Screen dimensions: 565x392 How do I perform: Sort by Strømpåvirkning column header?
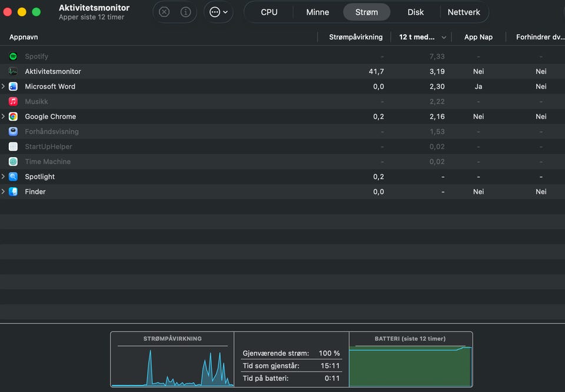pyautogui.click(x=355, y=37)
